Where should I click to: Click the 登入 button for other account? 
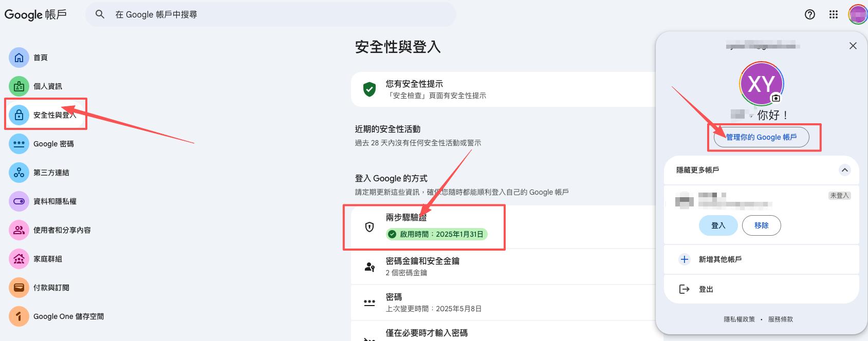(x=718, y=225)
